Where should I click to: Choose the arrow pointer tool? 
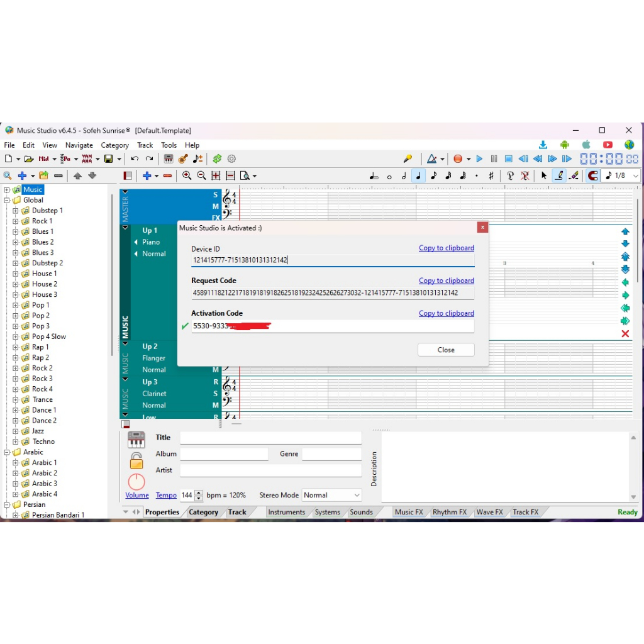(544, 176)
